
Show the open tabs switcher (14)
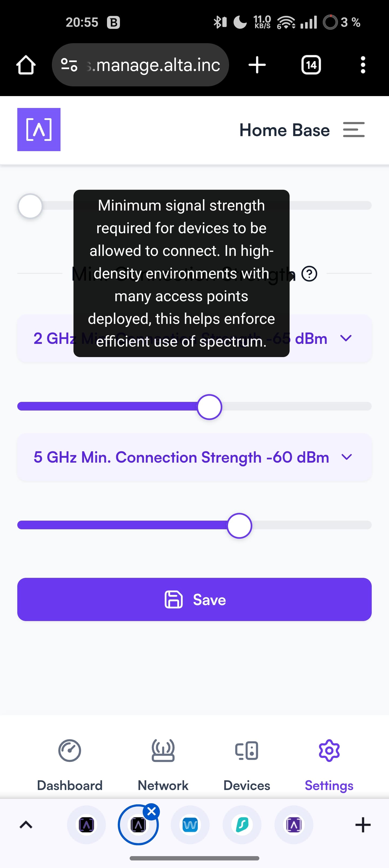coord(311,65)
